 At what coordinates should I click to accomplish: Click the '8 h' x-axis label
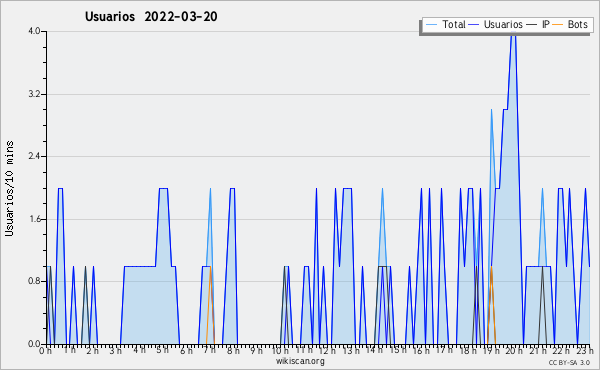pyautogui.click(x=233, y=351)
